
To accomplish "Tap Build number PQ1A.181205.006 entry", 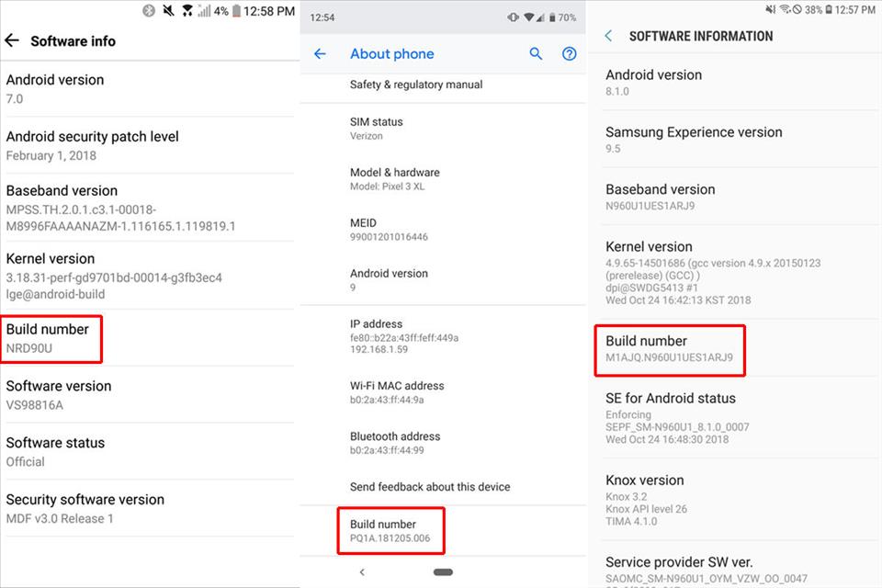I will (391, 531).
